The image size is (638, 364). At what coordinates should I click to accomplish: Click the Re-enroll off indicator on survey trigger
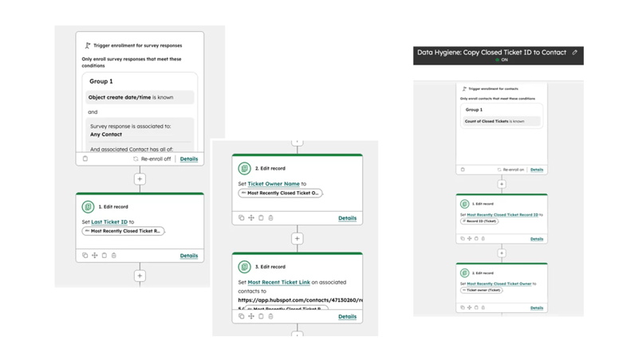tap(152, 159)
